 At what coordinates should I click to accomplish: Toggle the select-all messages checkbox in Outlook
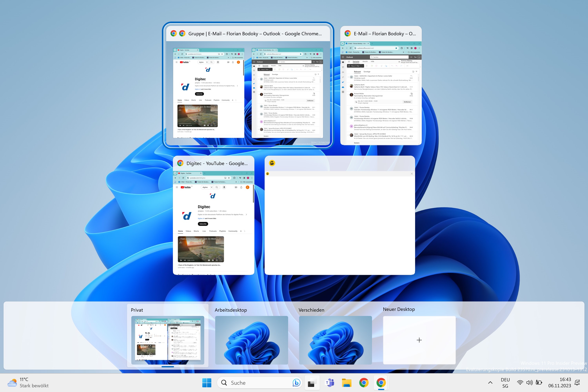click(x=413, y=72)
